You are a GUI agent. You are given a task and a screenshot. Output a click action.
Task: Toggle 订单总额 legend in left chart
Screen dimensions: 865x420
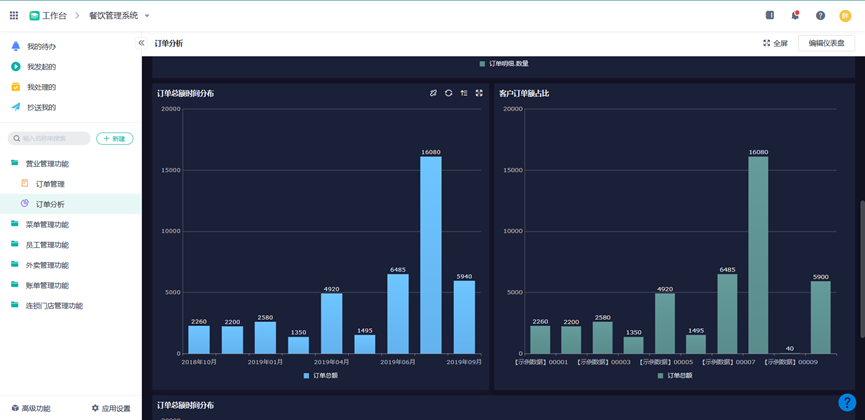click(x=320, y=376)
